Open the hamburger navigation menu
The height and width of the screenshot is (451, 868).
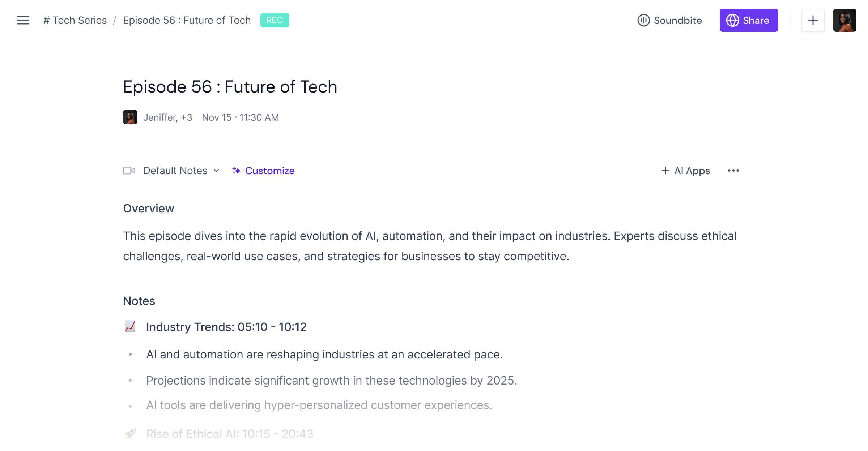point(23,20)
